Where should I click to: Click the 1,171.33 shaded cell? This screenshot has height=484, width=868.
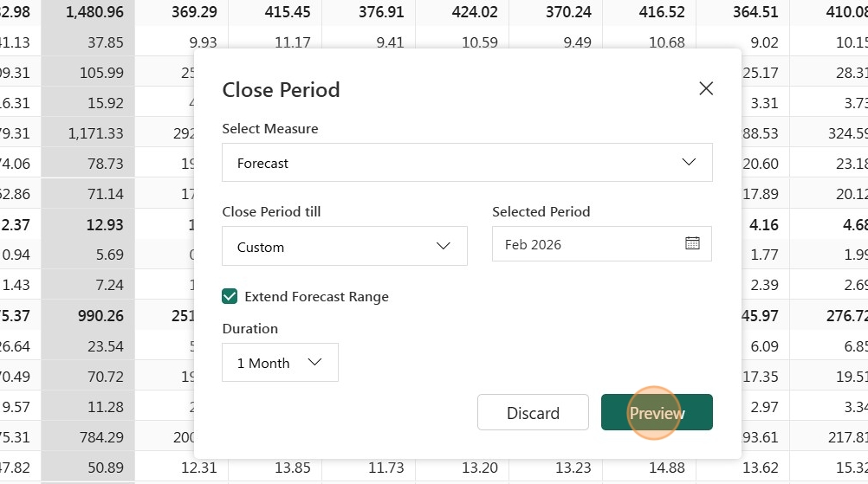(x=88, y=133)
